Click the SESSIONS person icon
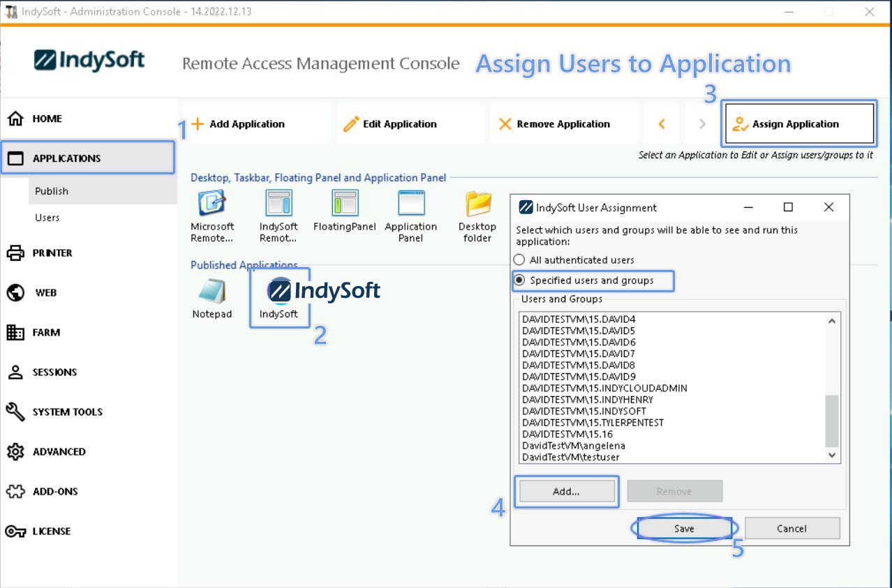The height and width of the screenshot is (588, 892). pyautogui.click(x=15, y=372)
